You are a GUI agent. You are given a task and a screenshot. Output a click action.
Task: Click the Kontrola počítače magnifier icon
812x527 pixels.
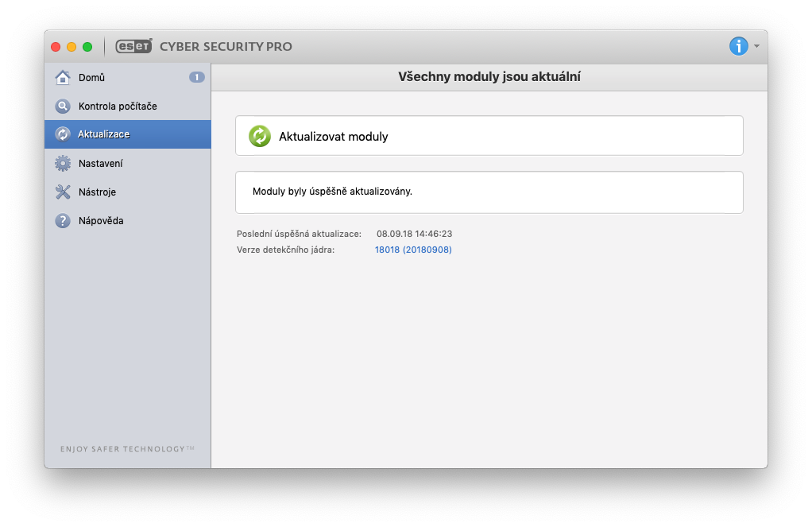click(x=63, y=106)
